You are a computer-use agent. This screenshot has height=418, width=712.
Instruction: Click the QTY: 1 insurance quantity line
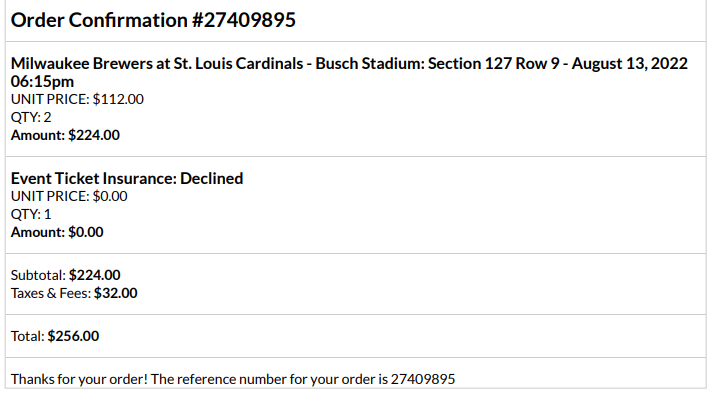(30, 214)
